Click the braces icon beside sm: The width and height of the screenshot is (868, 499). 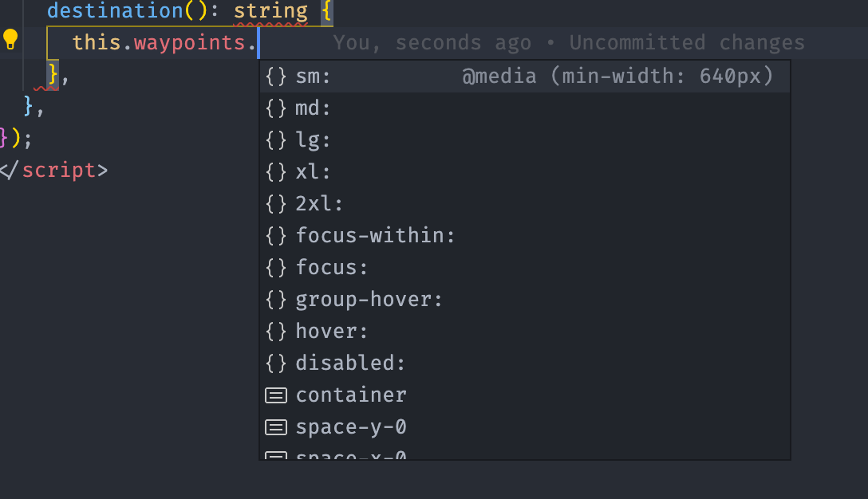(276, 77)
